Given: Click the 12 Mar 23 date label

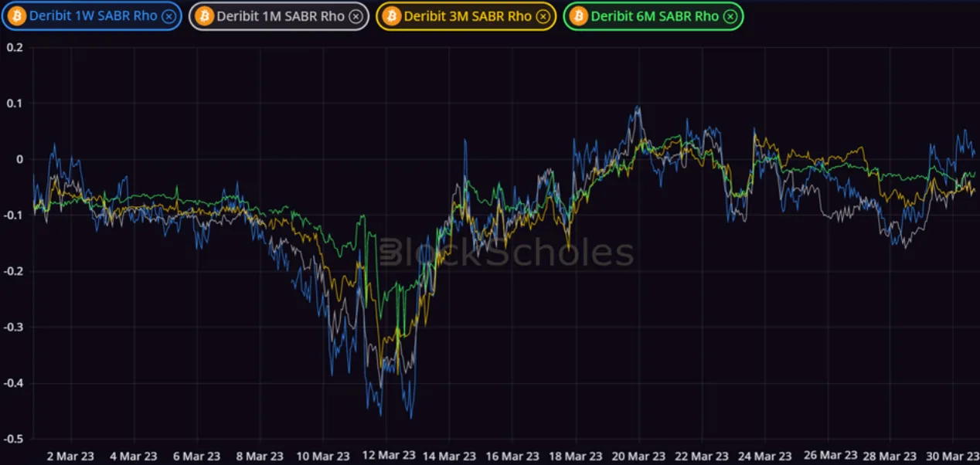Looking at the screenshot, I should (387, 456).
